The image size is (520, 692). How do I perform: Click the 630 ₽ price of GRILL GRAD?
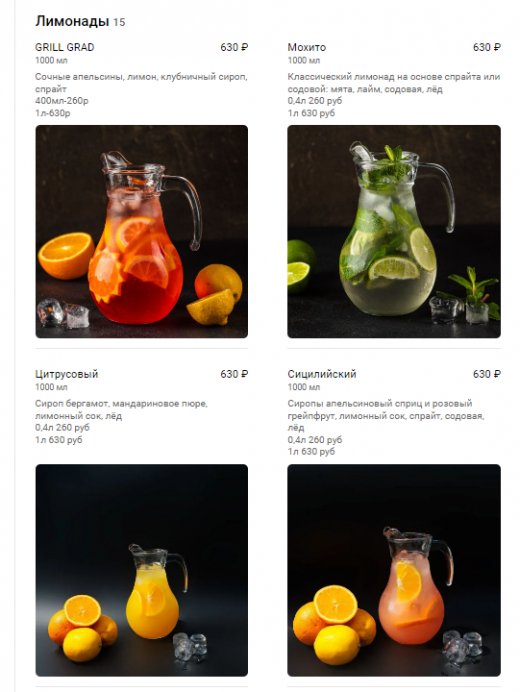pos(234,47)
